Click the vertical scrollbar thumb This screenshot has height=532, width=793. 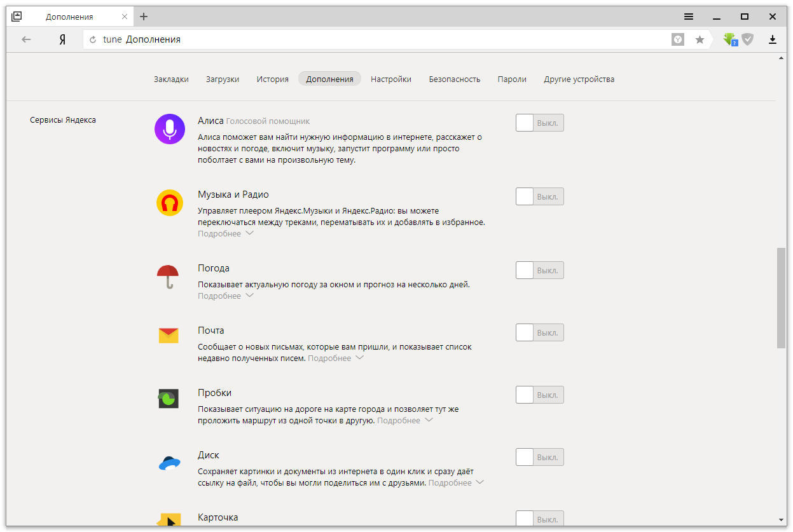782,298
